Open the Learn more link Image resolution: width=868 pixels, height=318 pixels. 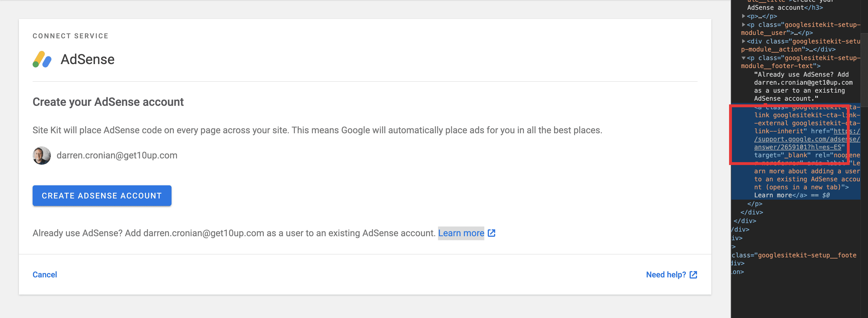pyautogui.click(x=461, y=233)
